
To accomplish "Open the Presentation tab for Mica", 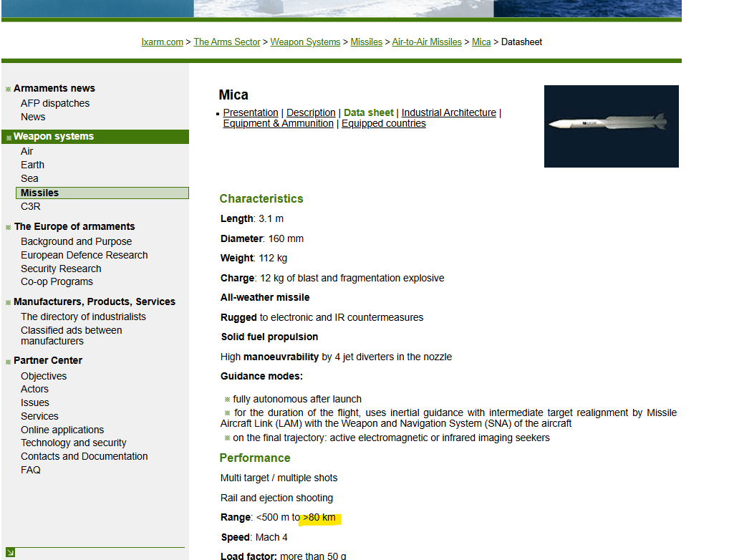I will [x=251, y=112].
